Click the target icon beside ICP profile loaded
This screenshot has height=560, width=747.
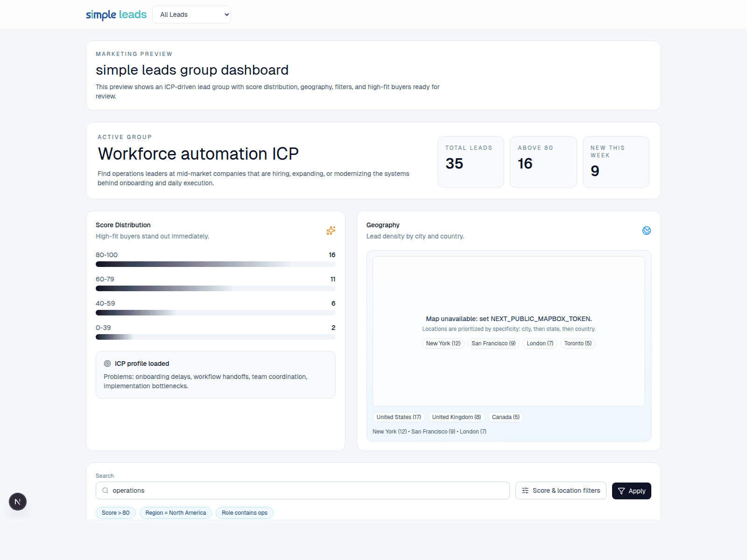tap(107, 363)
